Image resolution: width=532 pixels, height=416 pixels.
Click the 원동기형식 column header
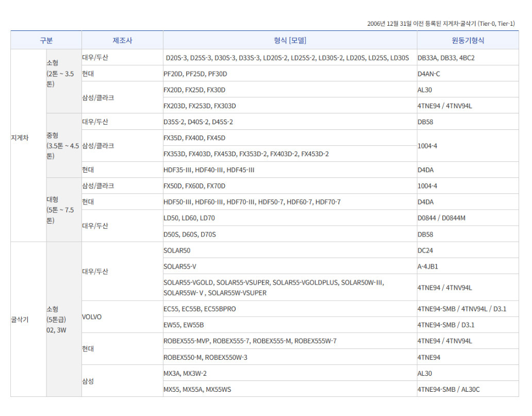coord(468,40)
